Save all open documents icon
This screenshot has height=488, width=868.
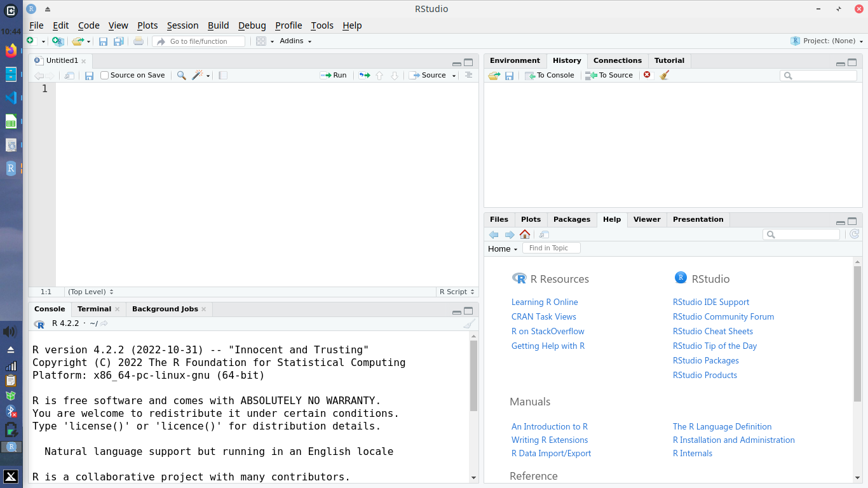[118, 41]
